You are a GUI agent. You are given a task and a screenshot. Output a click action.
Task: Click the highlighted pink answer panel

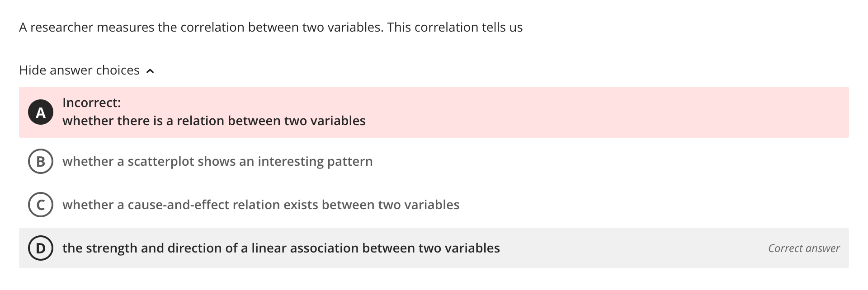pyautogui.click(x=434, y=112)
